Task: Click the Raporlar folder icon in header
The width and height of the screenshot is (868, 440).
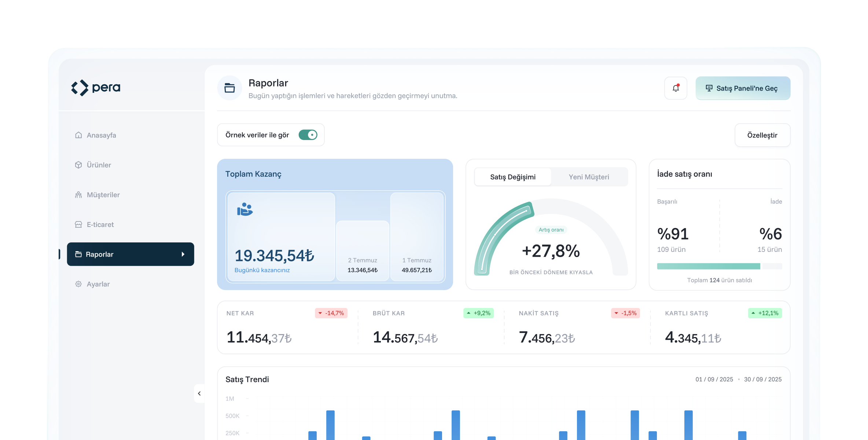Action: 229,88
